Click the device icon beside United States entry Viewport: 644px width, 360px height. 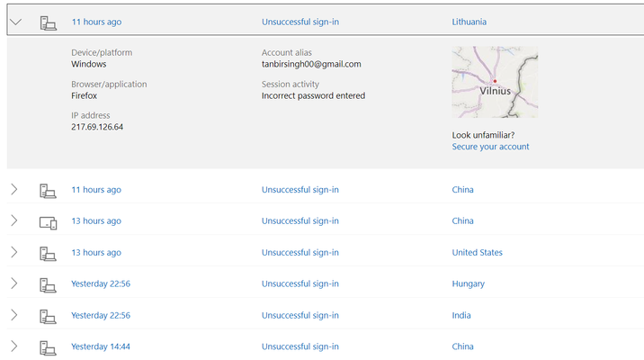tap(48, 254)
